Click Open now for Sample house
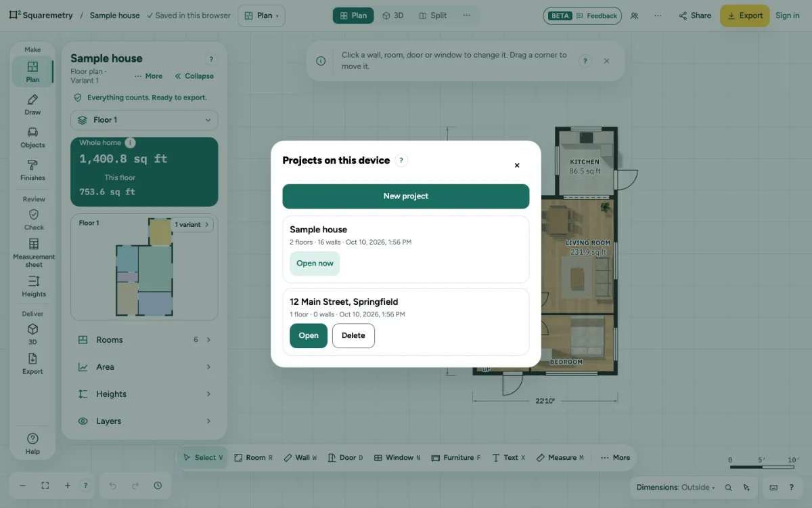The width and height of the screenshot is (812, 508). [x=315, y=263]
